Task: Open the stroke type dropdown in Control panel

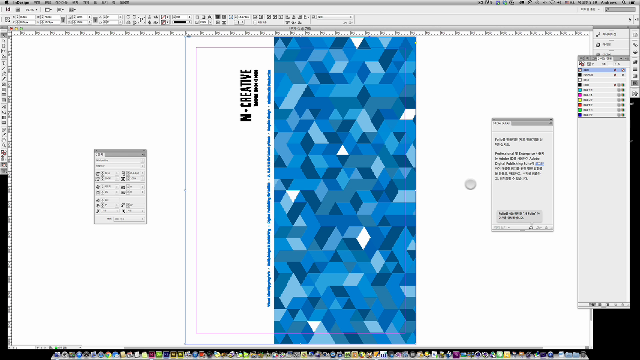Action: tap(189, 22)
